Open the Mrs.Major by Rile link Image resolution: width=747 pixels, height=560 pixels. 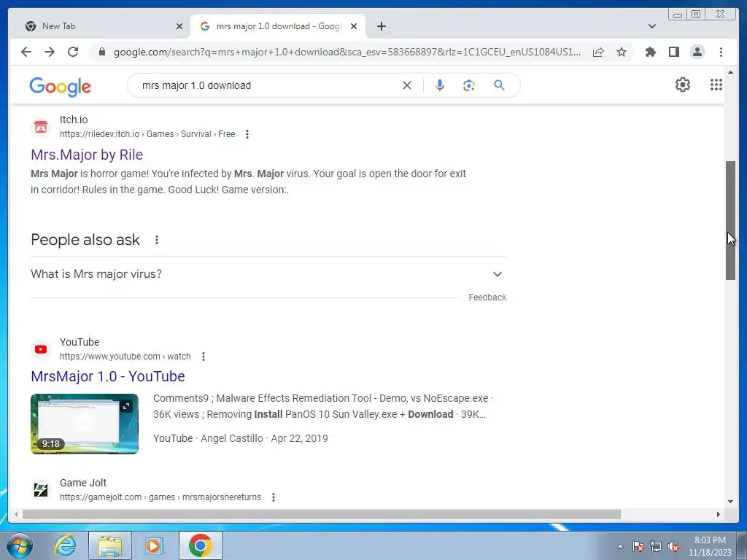point(87,155)
